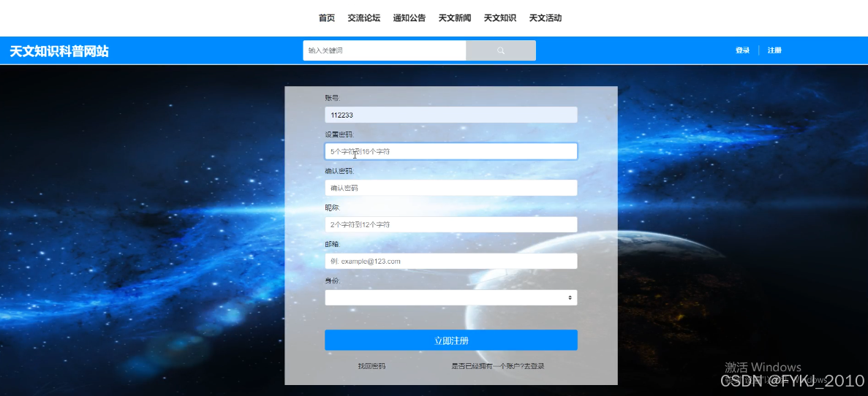Open the 天文知识 section
The image size is (868, 396).
pyautogui.click(x=500, y=18)
